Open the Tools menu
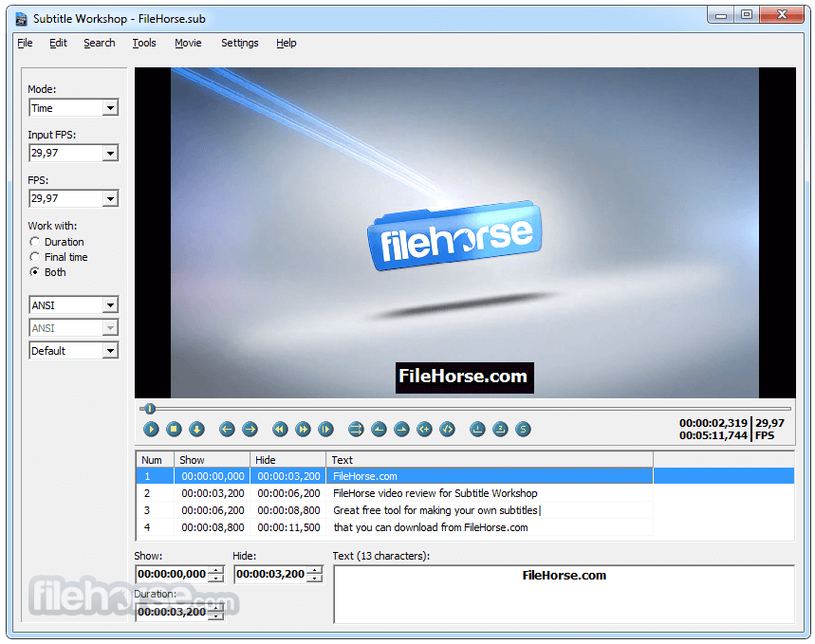 point(144,43)
